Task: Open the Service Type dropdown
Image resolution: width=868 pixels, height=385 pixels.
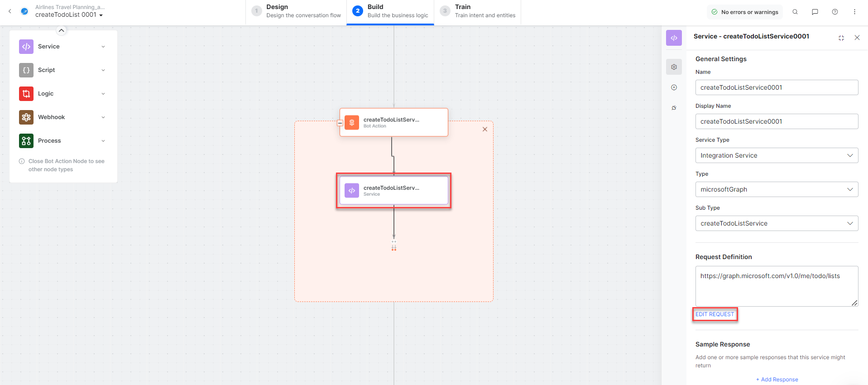Action: pos(776,155)
